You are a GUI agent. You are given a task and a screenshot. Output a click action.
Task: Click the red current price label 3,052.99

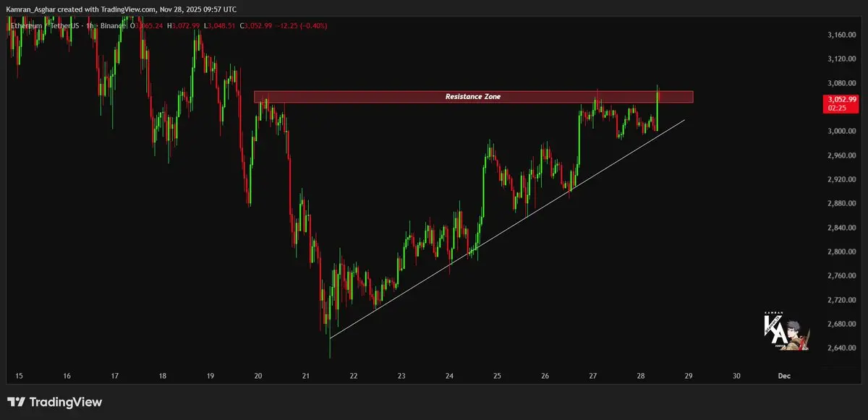coord(842,99)
